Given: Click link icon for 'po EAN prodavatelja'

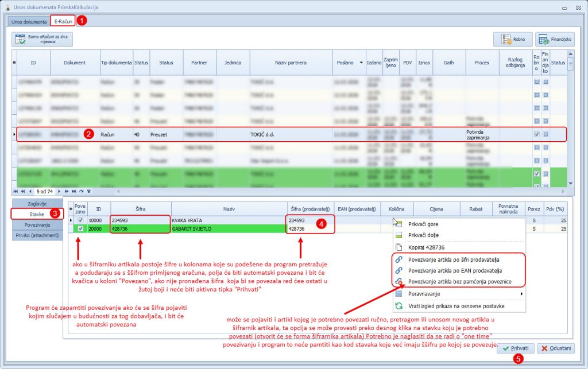Looking at the screenshot, I should click(x=398, y=271).
